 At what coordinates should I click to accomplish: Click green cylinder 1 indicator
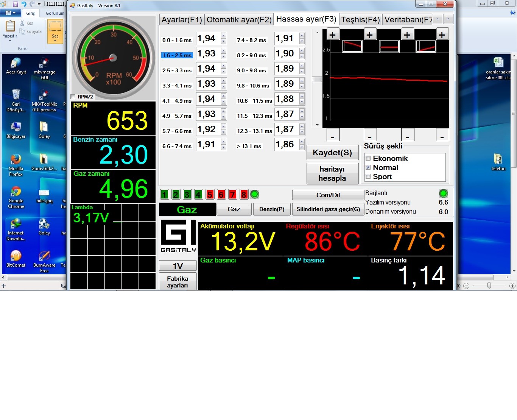(x=164, y=195)
